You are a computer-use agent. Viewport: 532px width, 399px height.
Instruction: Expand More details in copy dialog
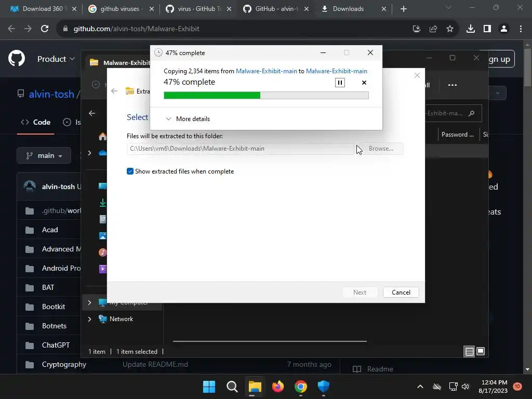point(188,119)
